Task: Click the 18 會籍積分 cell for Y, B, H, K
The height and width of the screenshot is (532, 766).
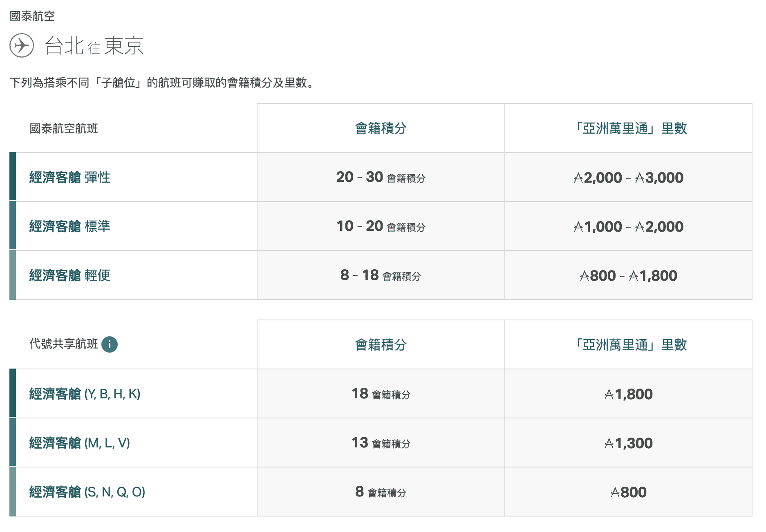Action: (x=381, y=394)
